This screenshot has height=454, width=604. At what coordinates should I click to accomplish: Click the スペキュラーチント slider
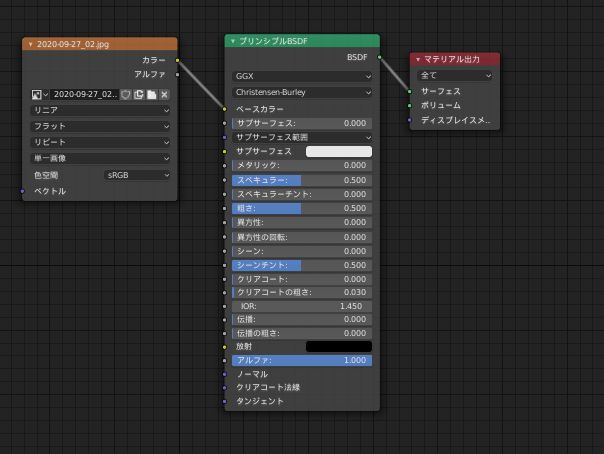[302, 194]
